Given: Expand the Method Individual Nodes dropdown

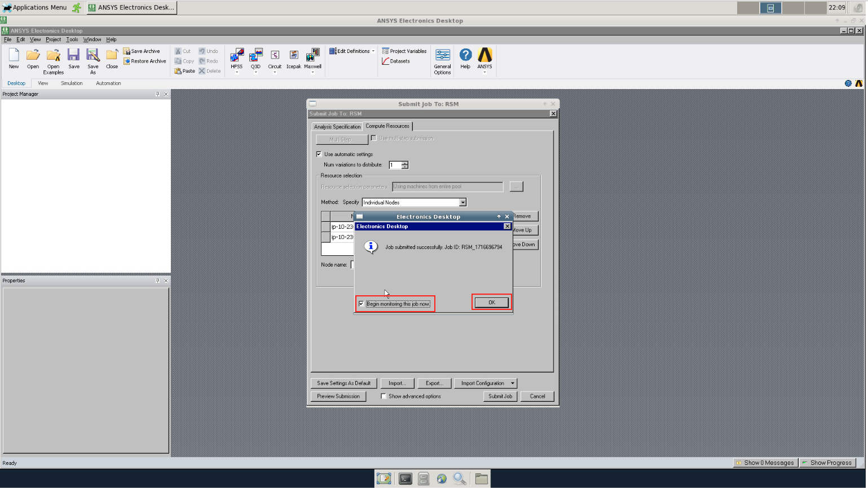Looking at the screenshot, I should pyautogui.click(x=462, y=202).
